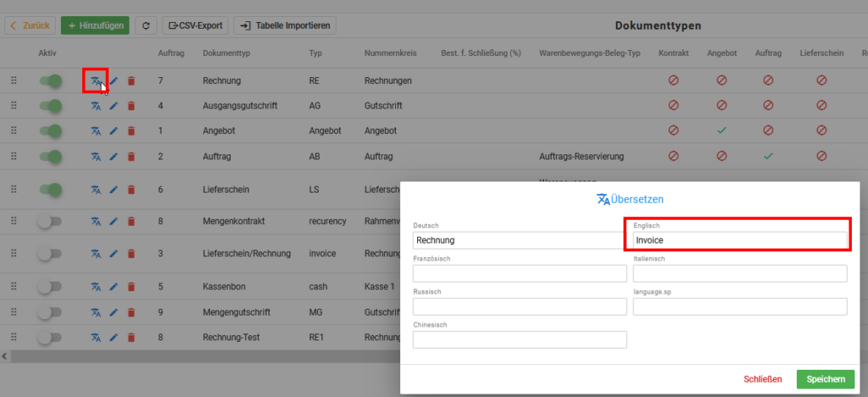The image size is (868, 397).
Task: Translate the Mengenkontrakt document type
Action: tap(96, 221)
